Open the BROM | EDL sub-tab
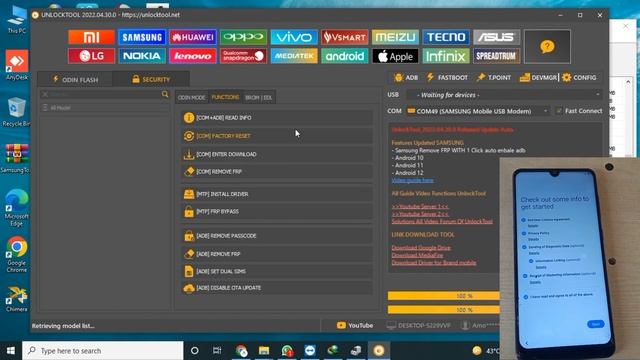The height and width of the screenshot is (360, 640). (259, 98)
